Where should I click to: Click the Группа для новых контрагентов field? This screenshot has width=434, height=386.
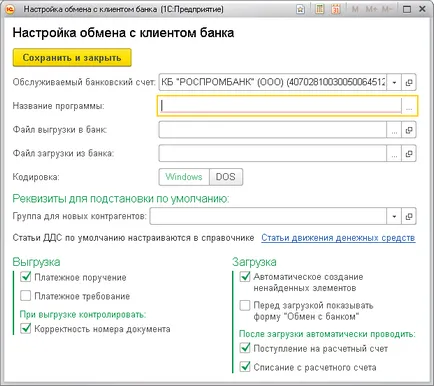coord(268,216)
